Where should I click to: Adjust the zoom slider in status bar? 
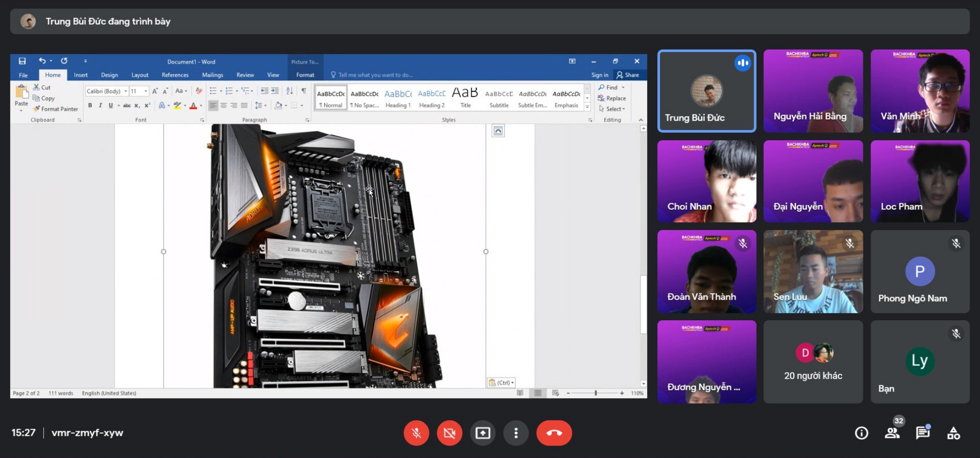click(596, 393)
